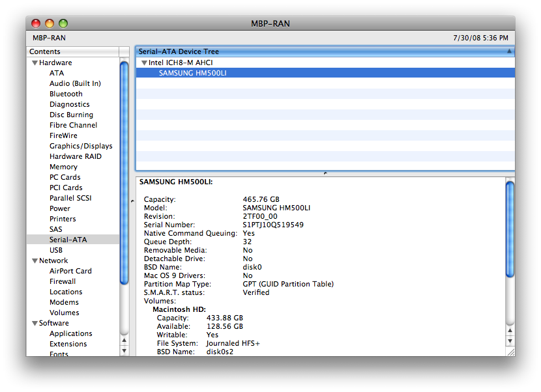Viewport: 541px width, 392px height.
Task: Click the vertical sidebar splitter handle
Action: coord(132,201)
